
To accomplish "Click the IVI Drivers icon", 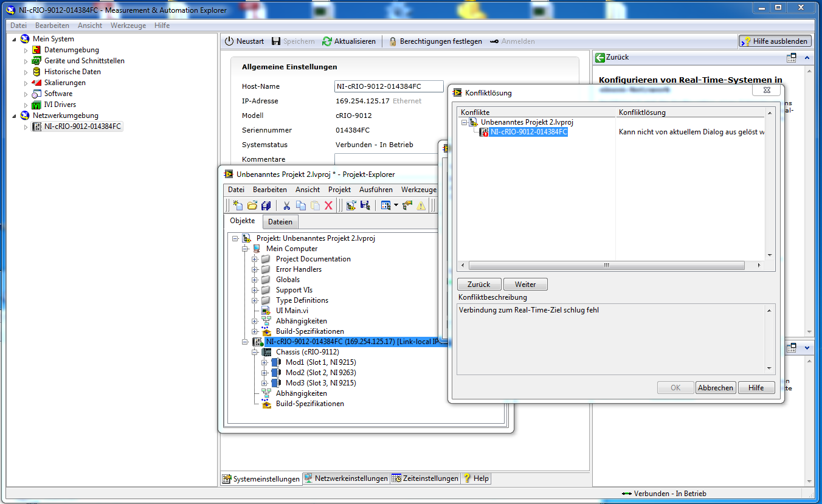I will click(x=37, y=105).
